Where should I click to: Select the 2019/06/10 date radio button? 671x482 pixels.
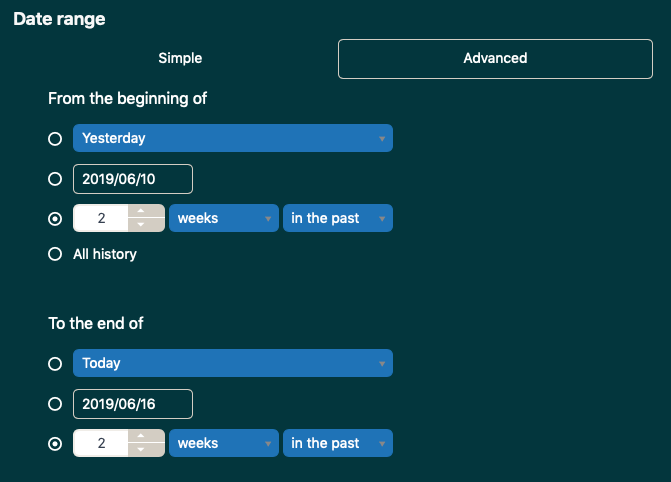tap(55, 178)
